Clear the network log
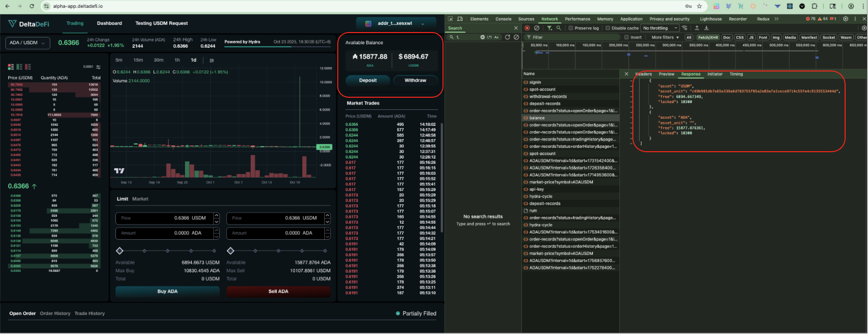Screen dimensions: 868x334 coord(536,28)
